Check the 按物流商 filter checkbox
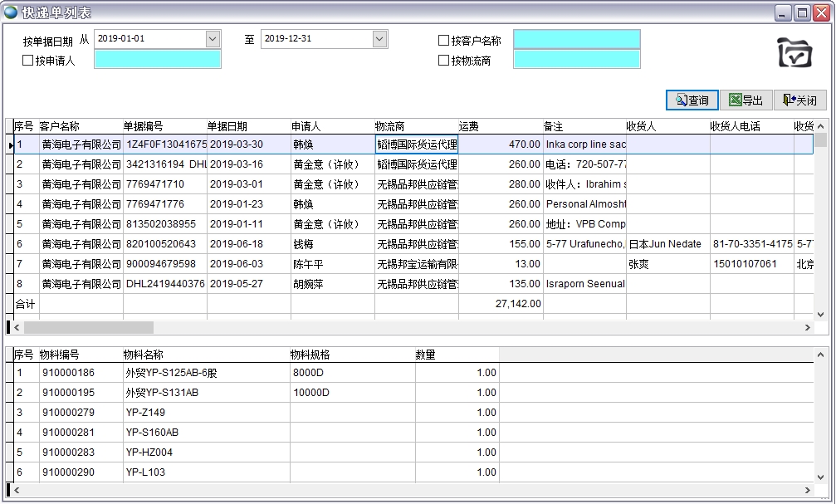The width and height of the screenshot is (836, 504). click(444, 61)
